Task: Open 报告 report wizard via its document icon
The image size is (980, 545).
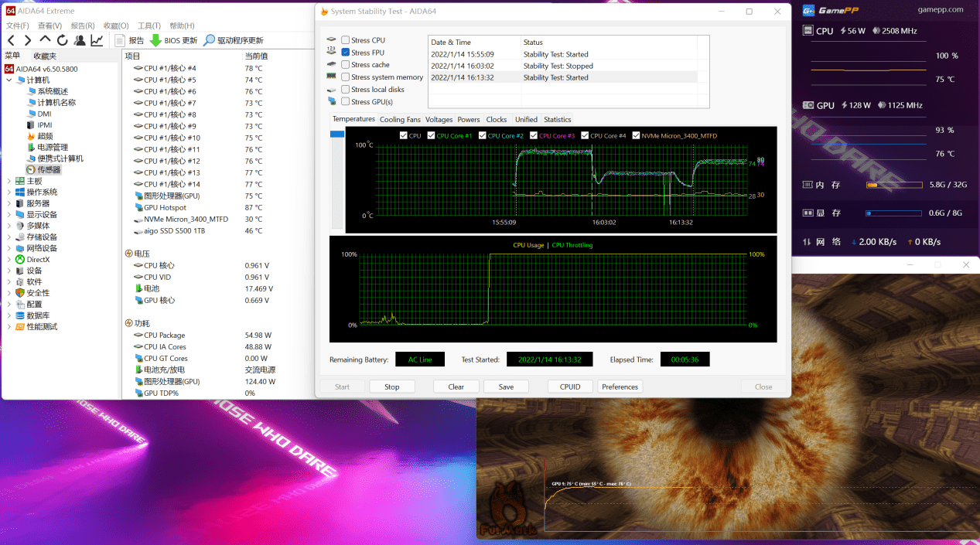Action: coord(121,39)
